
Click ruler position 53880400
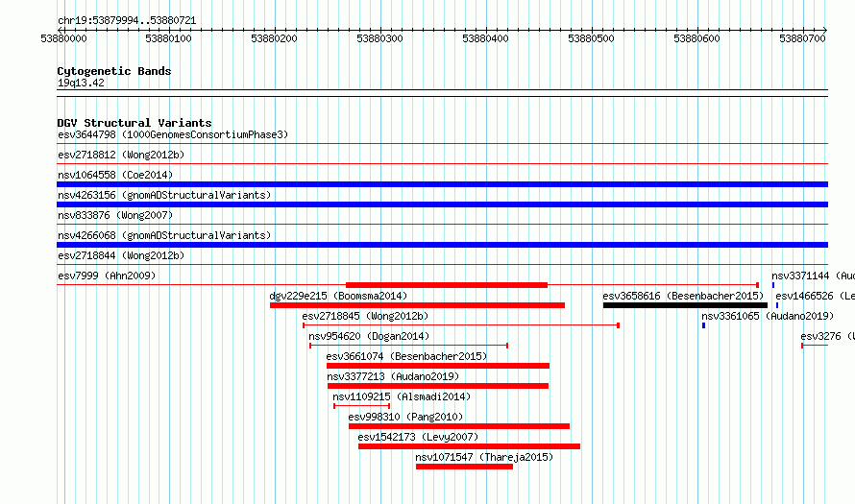coord(485,38)
